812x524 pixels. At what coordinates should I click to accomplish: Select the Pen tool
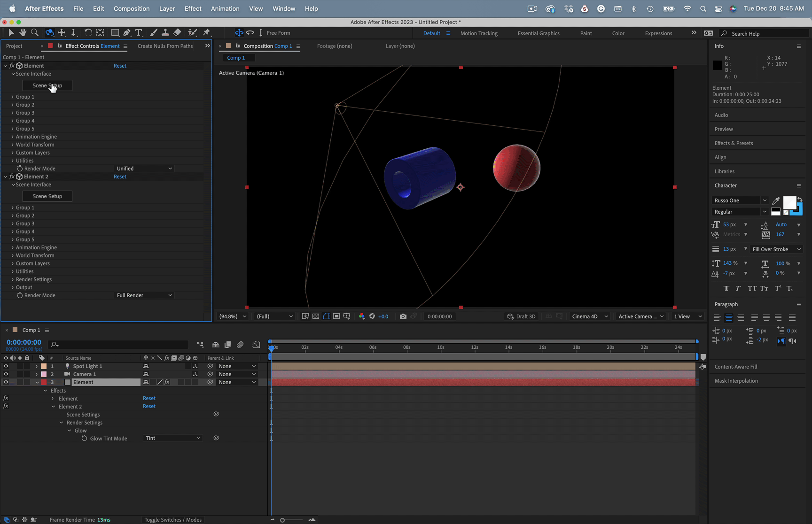click(127, 32)
